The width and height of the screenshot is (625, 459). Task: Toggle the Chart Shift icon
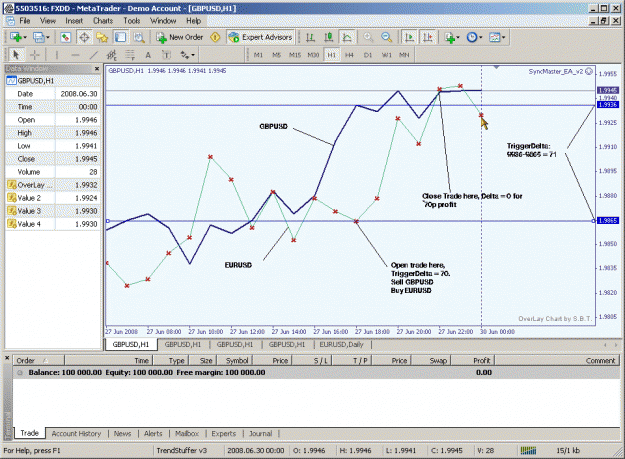[428, 37]
